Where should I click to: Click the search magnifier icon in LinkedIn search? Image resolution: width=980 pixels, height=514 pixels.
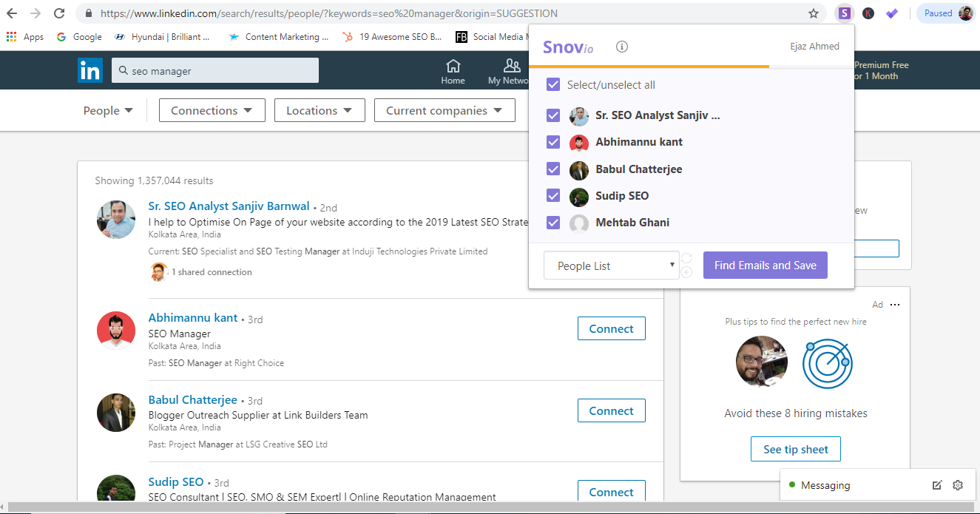tap(123, 71)
